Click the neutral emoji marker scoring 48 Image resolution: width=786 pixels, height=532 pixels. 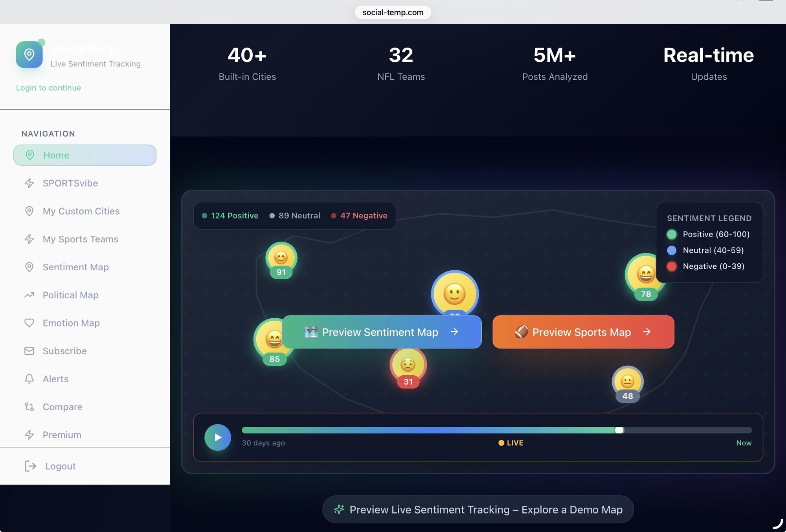627,381
